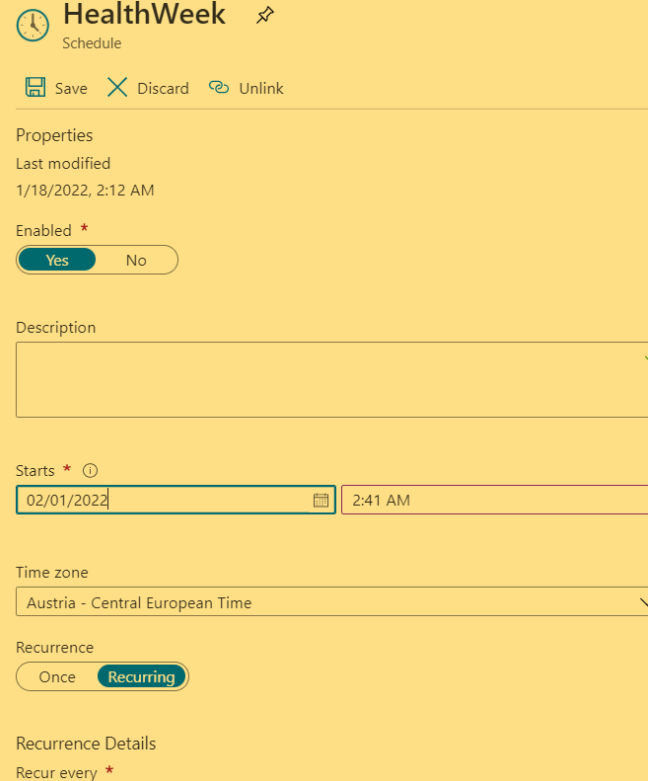Click the X icon to discard changes

(118, 88)
